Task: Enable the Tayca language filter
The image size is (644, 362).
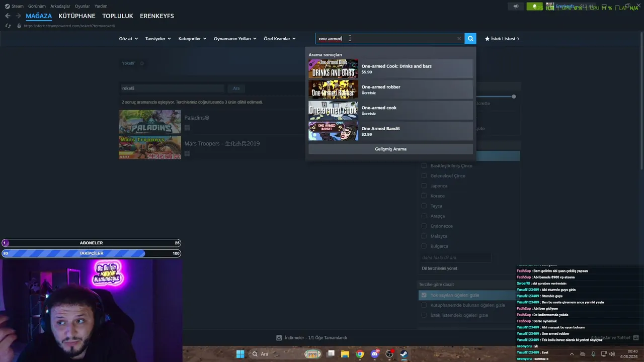Action: pyautogui.click(x=424, y=206)
